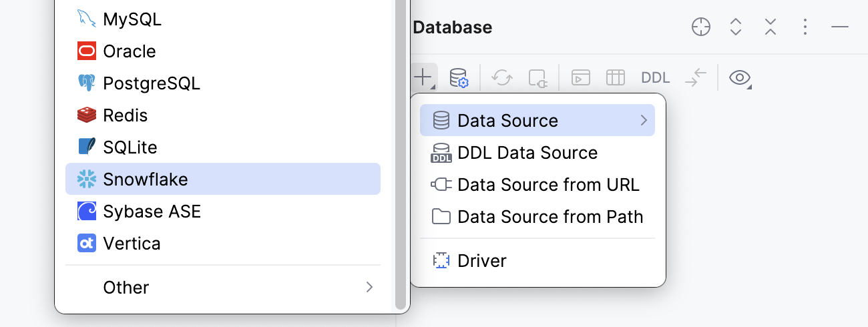868x327 pixels.
Task: Expand all nodes in Database panel
Action: pyautogui.click(x=736, y=27)
